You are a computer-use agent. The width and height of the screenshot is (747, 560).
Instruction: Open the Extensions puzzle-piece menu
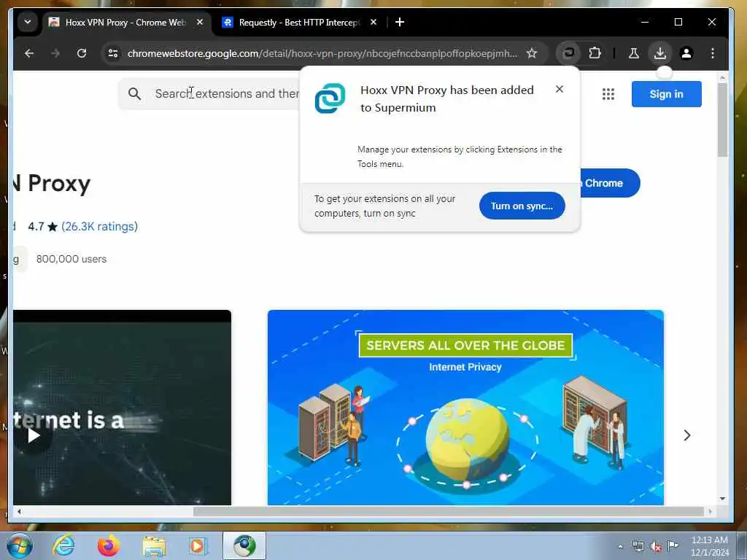[x=595, y=53]
